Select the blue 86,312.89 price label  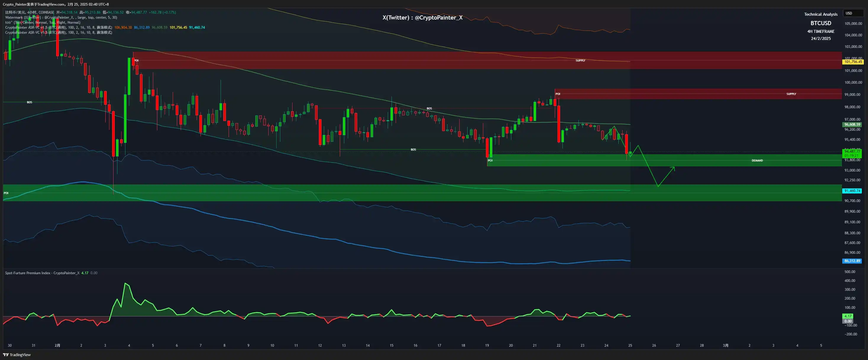tap(852, 261)
